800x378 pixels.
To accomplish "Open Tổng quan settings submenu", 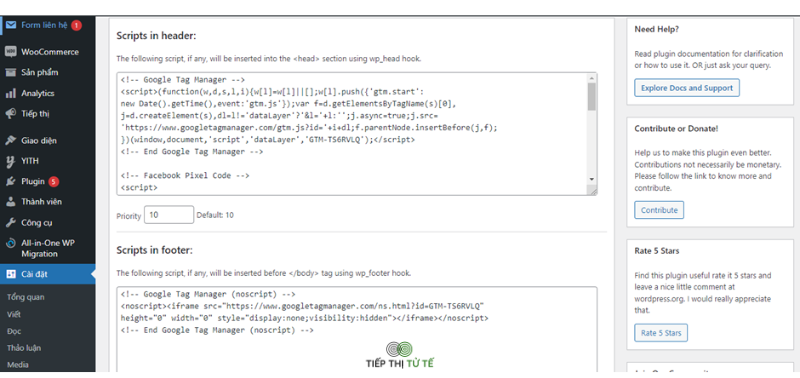I will pos(26,297).
